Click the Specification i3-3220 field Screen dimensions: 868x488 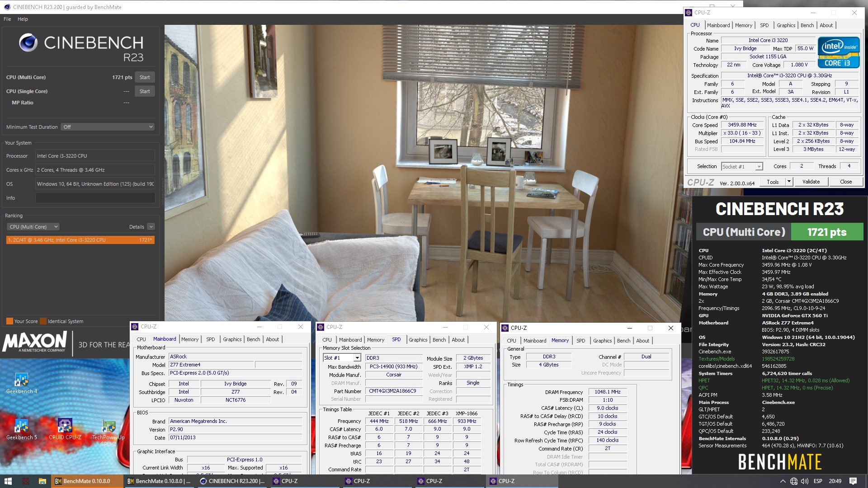coord(789,76)
